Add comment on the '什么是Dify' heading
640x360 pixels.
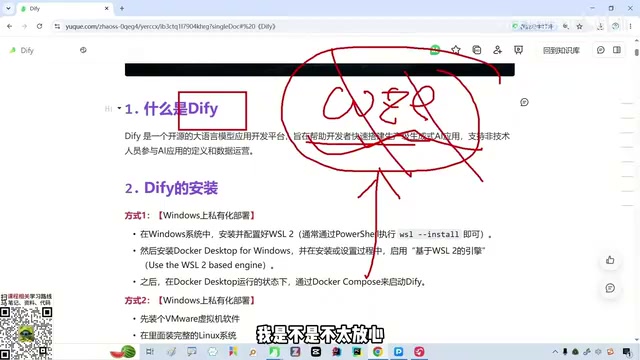pyautogui.click(x=524, y=102)
